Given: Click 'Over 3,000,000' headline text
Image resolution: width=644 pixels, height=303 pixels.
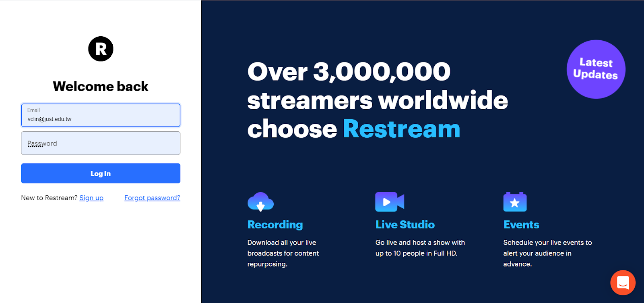Looking at the screenshot, I should 349,72.
